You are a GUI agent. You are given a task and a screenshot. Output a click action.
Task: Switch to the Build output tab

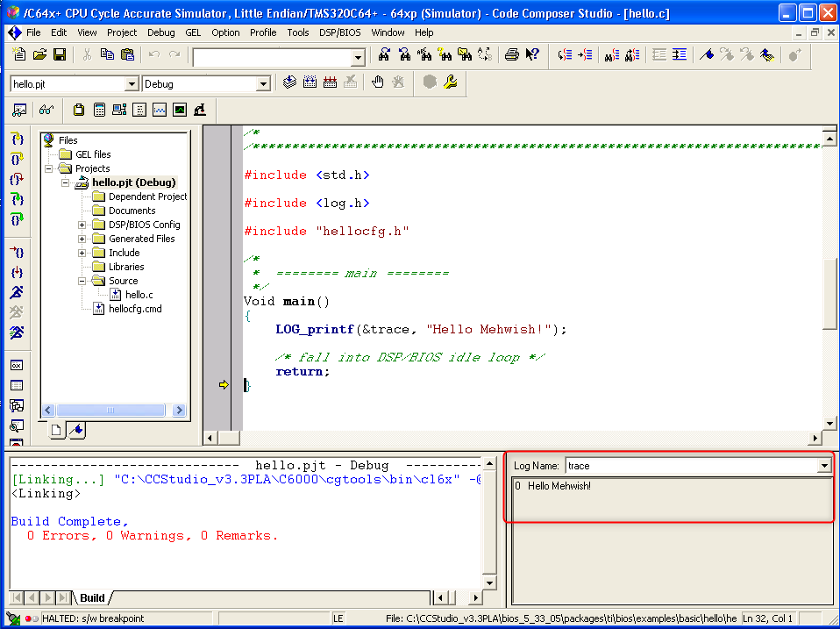[92, 598]
